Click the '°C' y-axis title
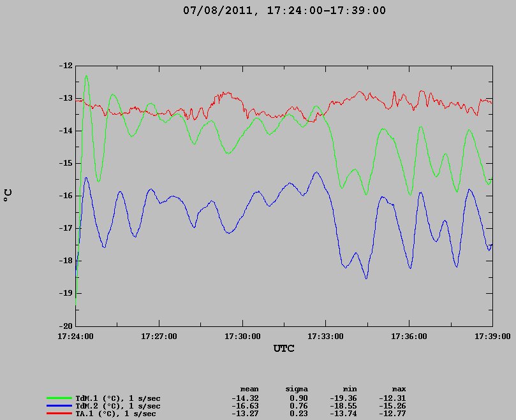This screenshot has height=420, width=516. (8, 196)
